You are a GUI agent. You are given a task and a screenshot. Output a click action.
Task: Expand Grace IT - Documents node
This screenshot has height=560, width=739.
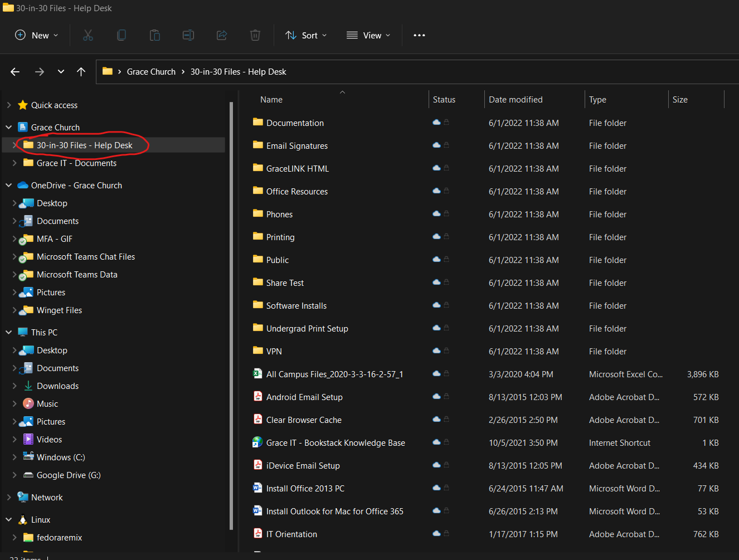14,163
